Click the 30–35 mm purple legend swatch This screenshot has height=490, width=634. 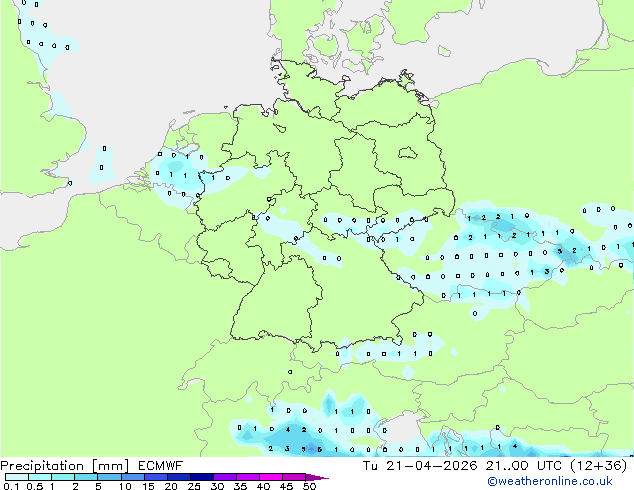coord(224,477)
